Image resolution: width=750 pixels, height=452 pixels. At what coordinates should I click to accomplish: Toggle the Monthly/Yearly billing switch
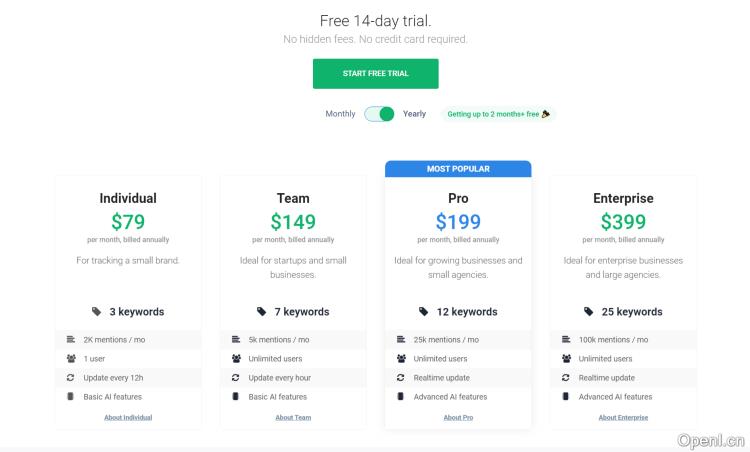(379, 114)
